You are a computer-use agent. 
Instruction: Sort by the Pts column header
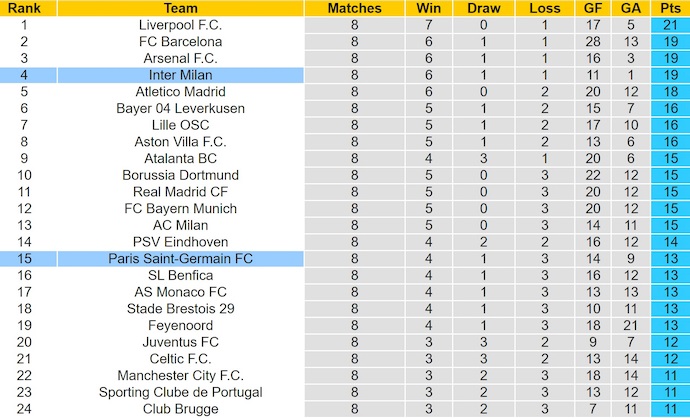pyautogui.click(x=668, y=8)
